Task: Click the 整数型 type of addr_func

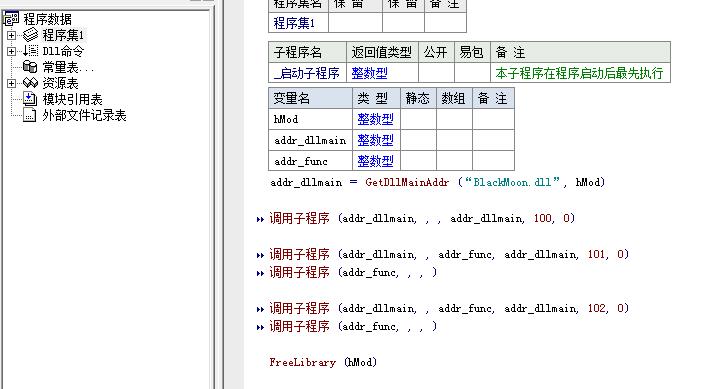Action: click(375, 161)
